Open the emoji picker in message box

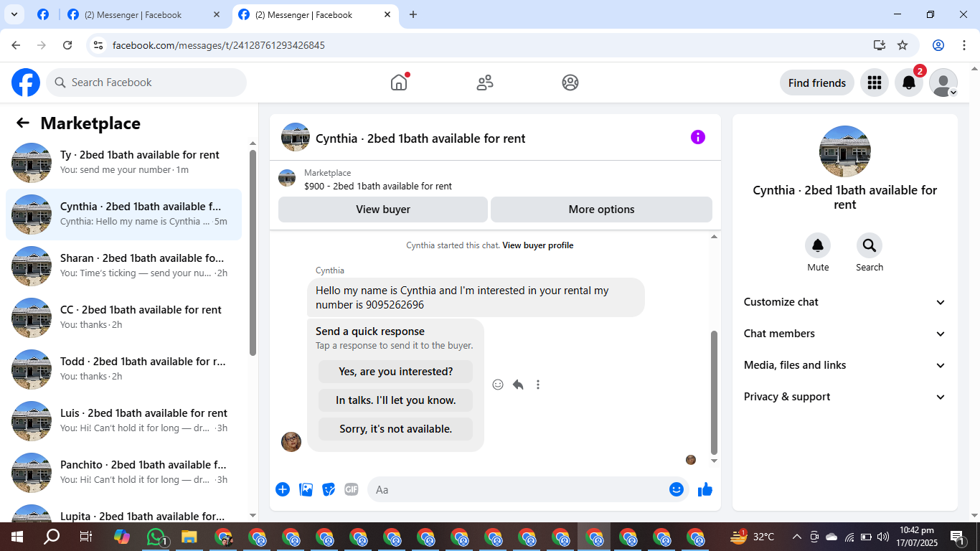pyautogui.click(x=676, y=489)
